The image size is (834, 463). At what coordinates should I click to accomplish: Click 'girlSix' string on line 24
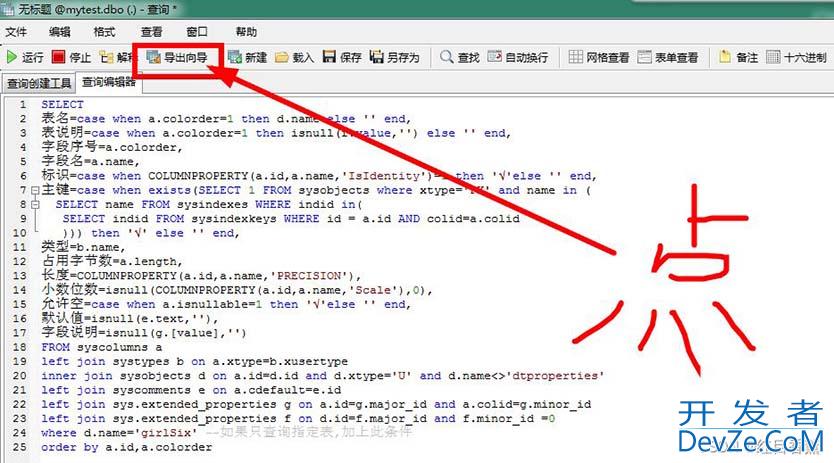165,433
